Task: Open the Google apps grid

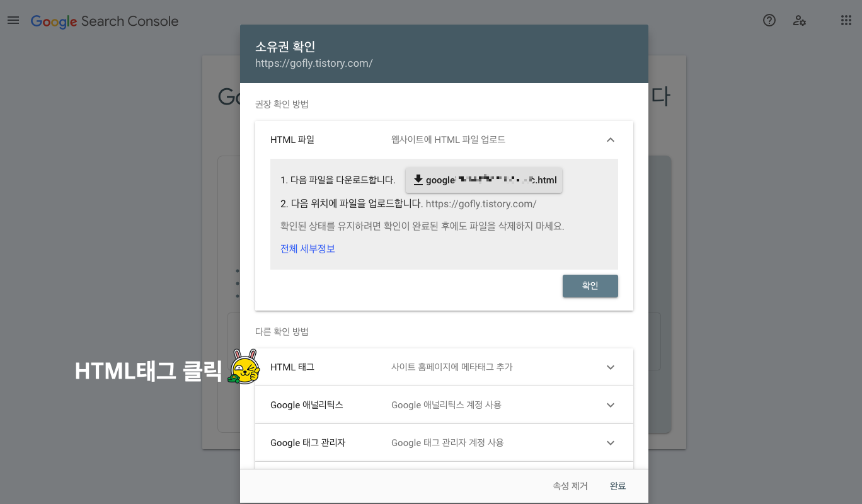Action: 846,20
